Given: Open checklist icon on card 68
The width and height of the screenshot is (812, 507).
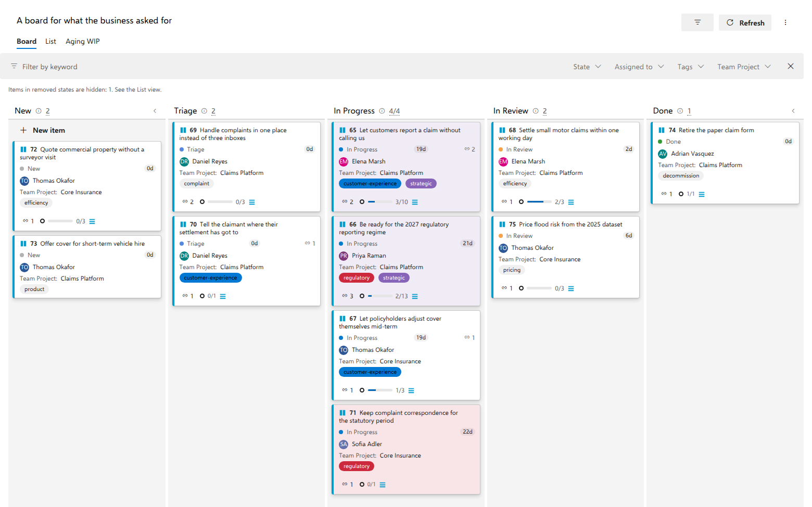Looking at the screenshot, I should pos(571,202).
